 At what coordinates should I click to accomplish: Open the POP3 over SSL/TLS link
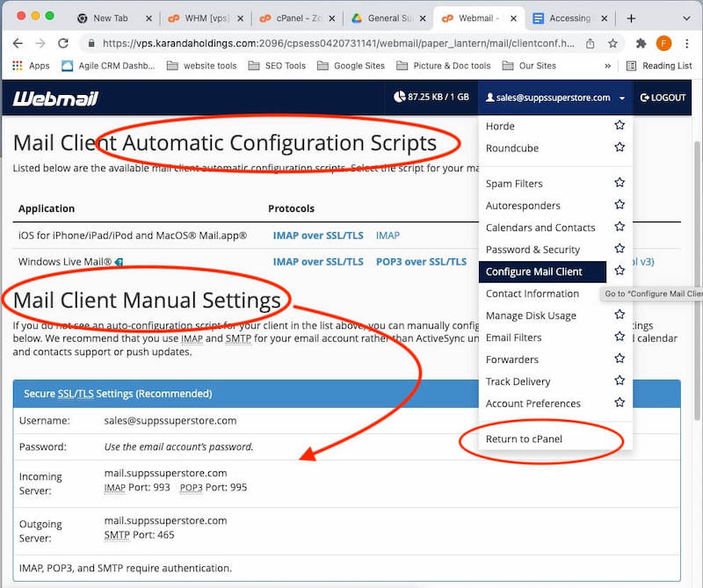(x=420, y=261)
